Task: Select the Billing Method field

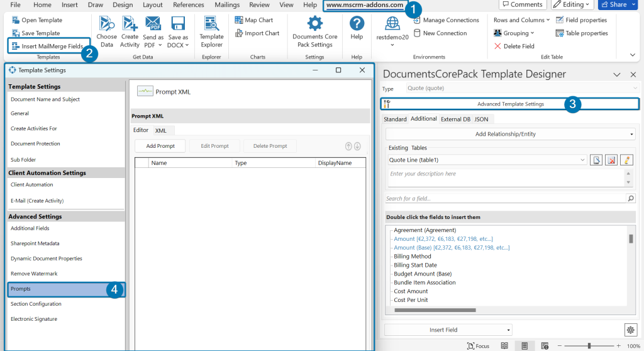Action: [x=413, y=257]
